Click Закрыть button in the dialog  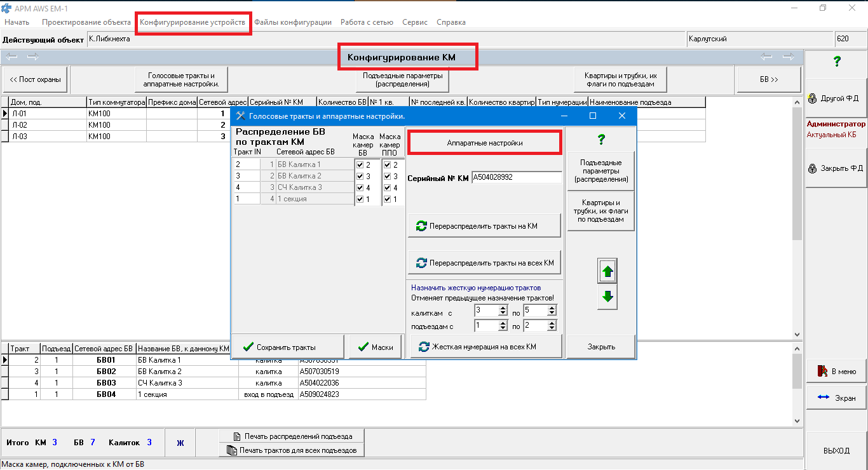[x=601, y=347]
